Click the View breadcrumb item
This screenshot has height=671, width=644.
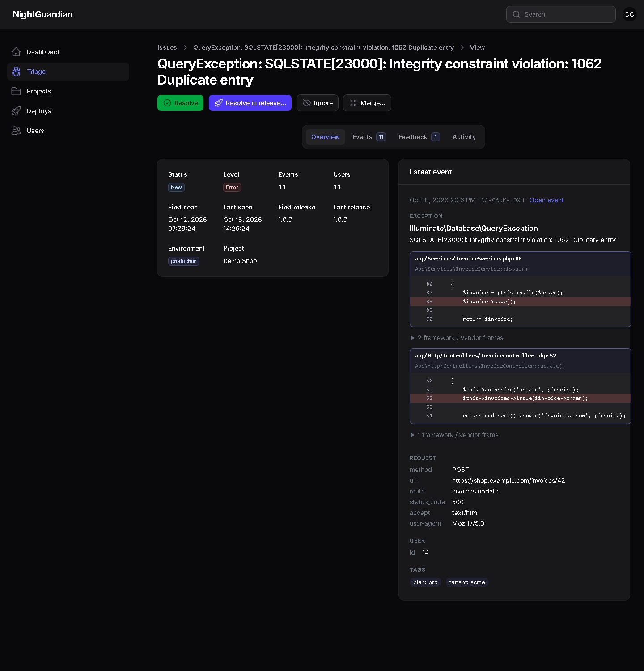point(477,47)
